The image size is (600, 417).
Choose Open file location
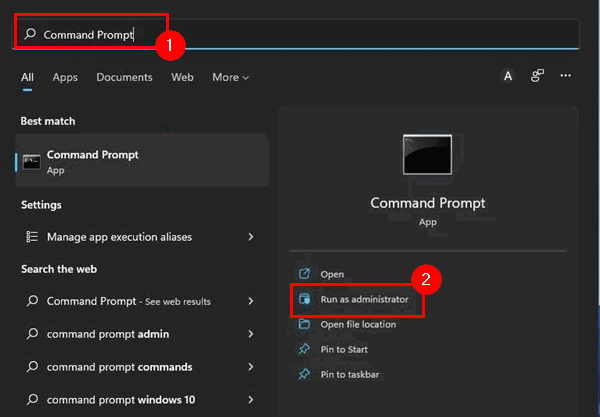358,324
